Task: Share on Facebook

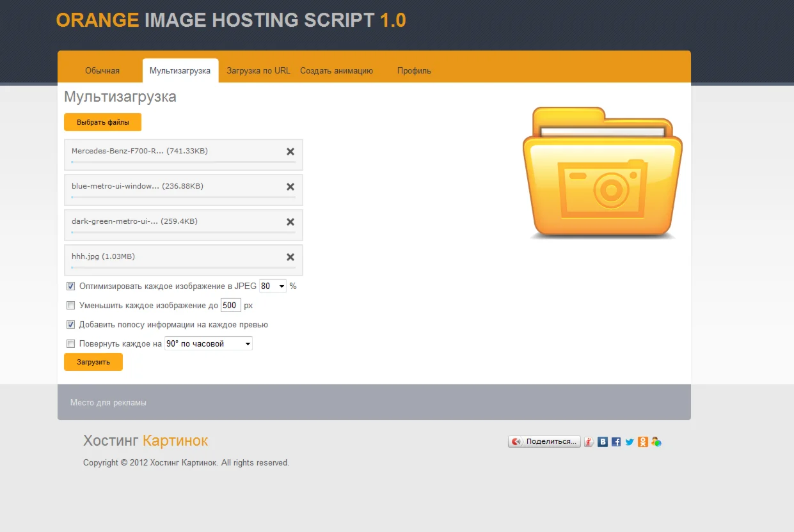Action: pos(616,442)
